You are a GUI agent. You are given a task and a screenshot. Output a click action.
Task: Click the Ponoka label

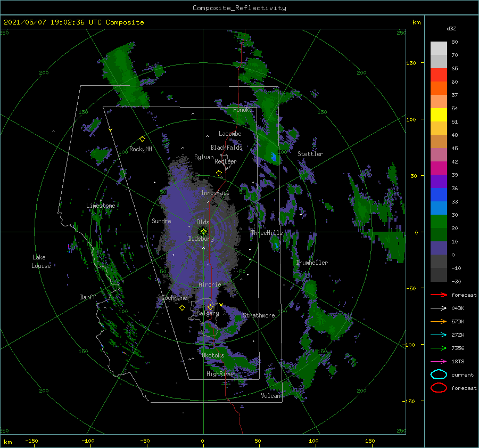243,110
